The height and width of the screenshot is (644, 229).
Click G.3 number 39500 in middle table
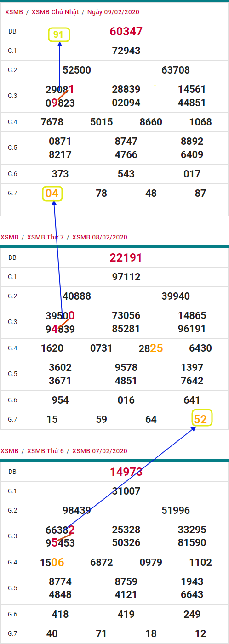pos(60,316)
